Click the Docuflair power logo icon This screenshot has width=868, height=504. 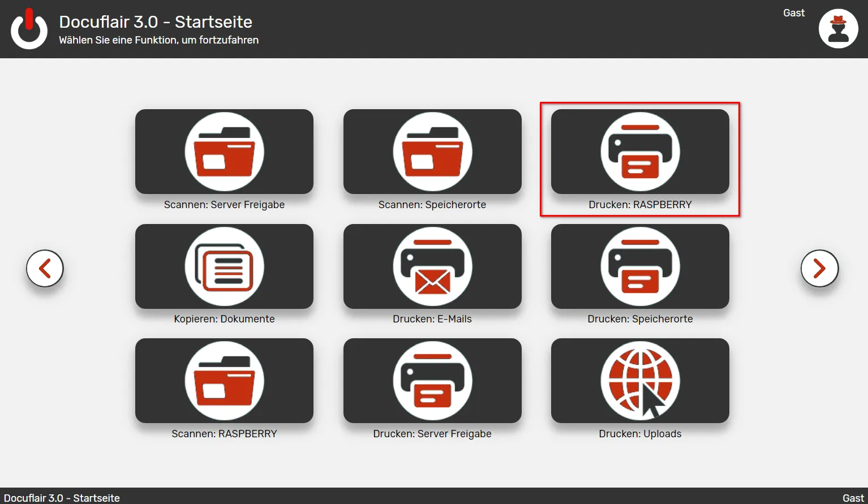point(29,29)
